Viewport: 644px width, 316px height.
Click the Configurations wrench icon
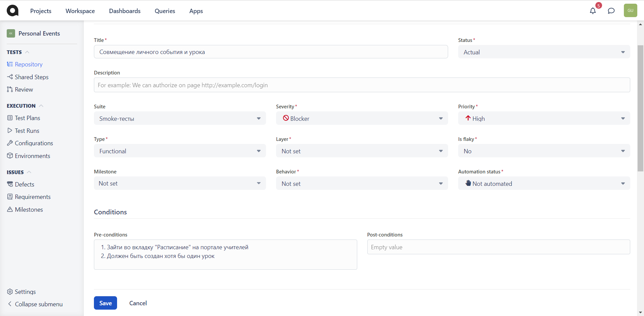point(10,143)
